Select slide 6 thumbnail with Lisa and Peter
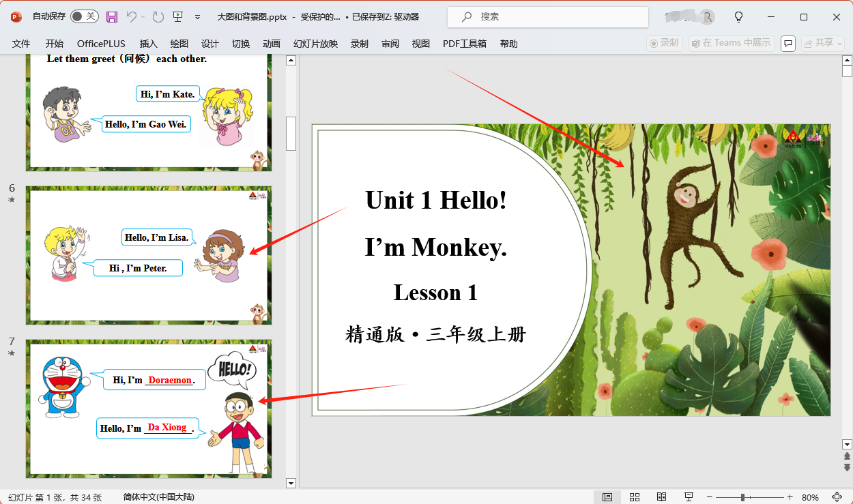The width and height of the screenshot is (853, 504). 149,255
